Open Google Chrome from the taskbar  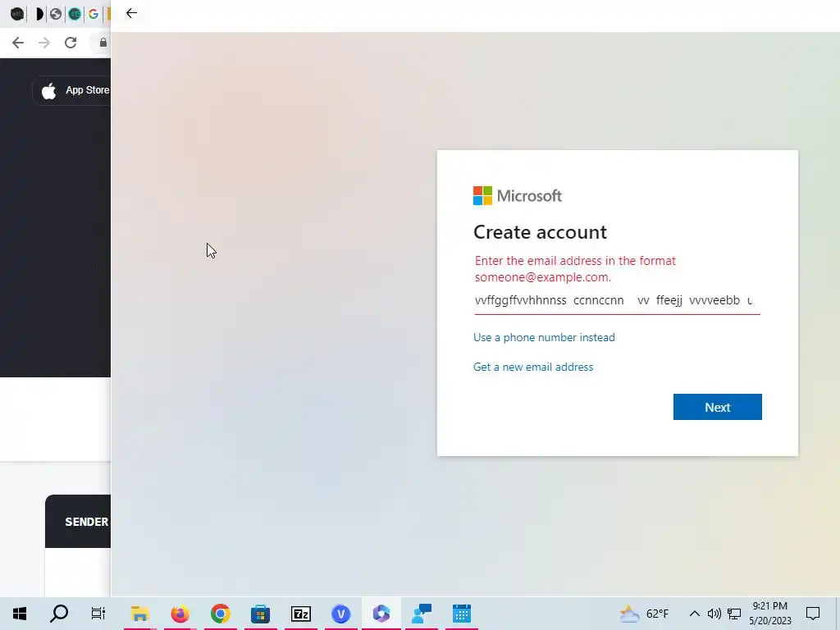coord(220,614)
